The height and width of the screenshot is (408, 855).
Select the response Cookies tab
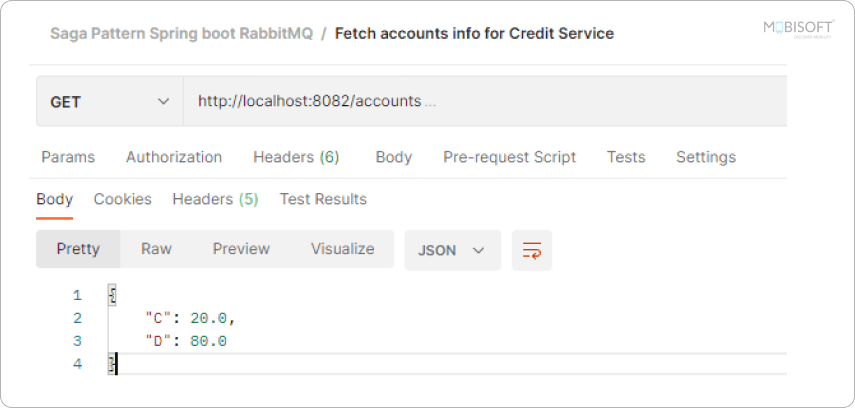[x=123, y=199]
